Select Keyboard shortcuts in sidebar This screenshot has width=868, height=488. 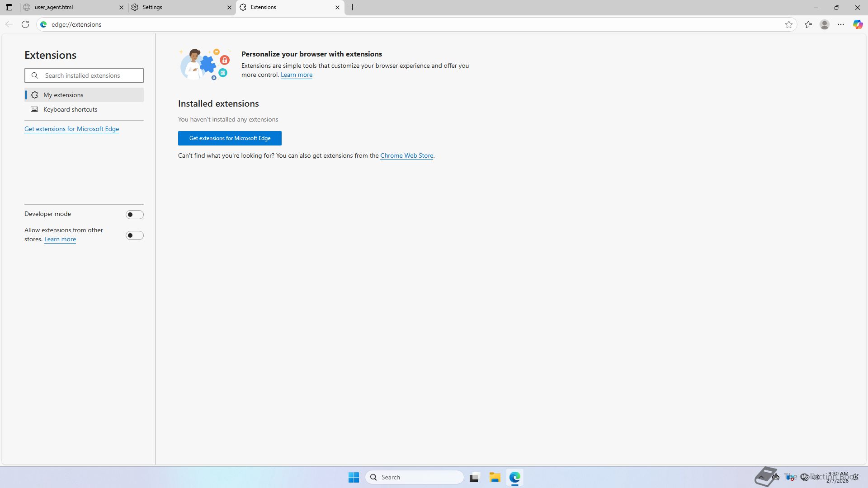70,109
